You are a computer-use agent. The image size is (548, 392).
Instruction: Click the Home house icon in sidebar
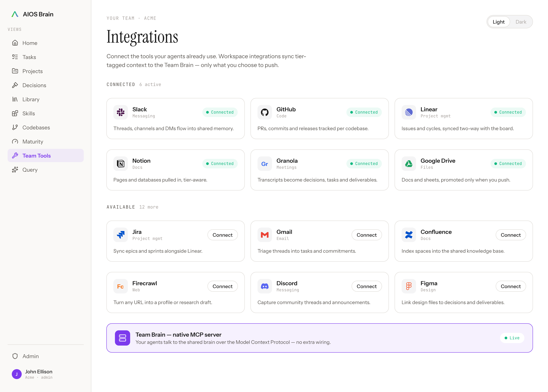click(15, 43)
